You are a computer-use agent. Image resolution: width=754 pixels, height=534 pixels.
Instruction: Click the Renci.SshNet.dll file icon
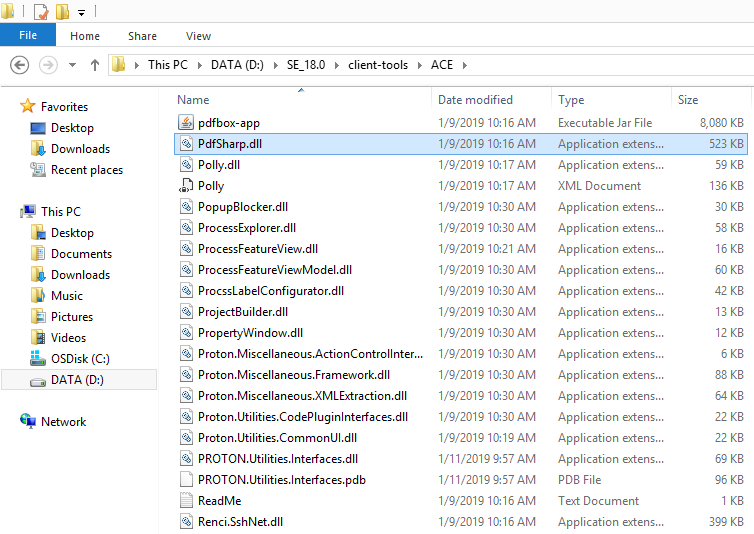(x=186, y=522)
